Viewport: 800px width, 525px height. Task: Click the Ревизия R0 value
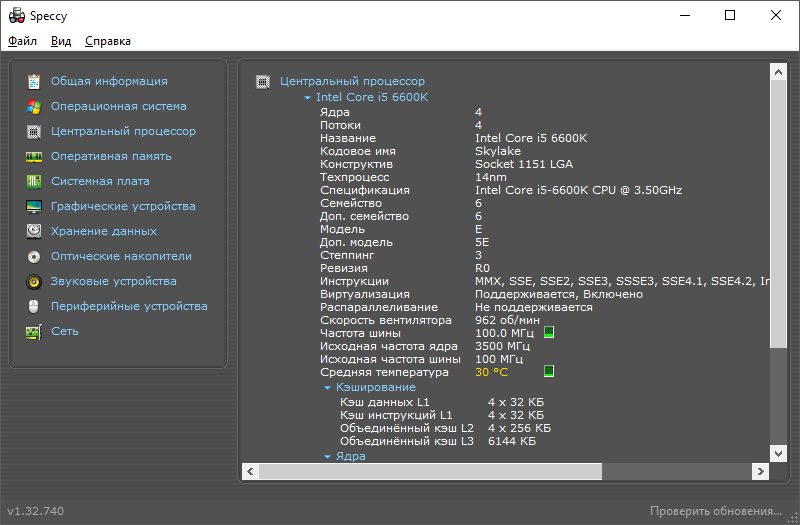point(482,268)
